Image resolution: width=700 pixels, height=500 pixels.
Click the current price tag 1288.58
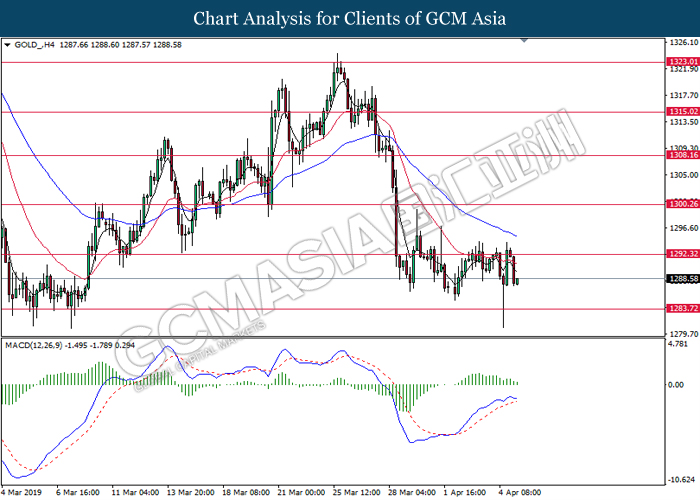point(683,279)
